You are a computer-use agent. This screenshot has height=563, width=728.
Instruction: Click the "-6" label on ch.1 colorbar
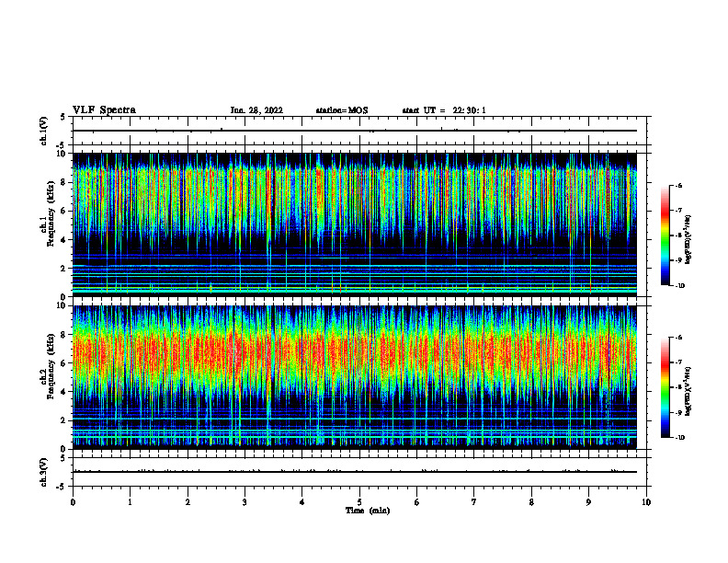point(678,186)
